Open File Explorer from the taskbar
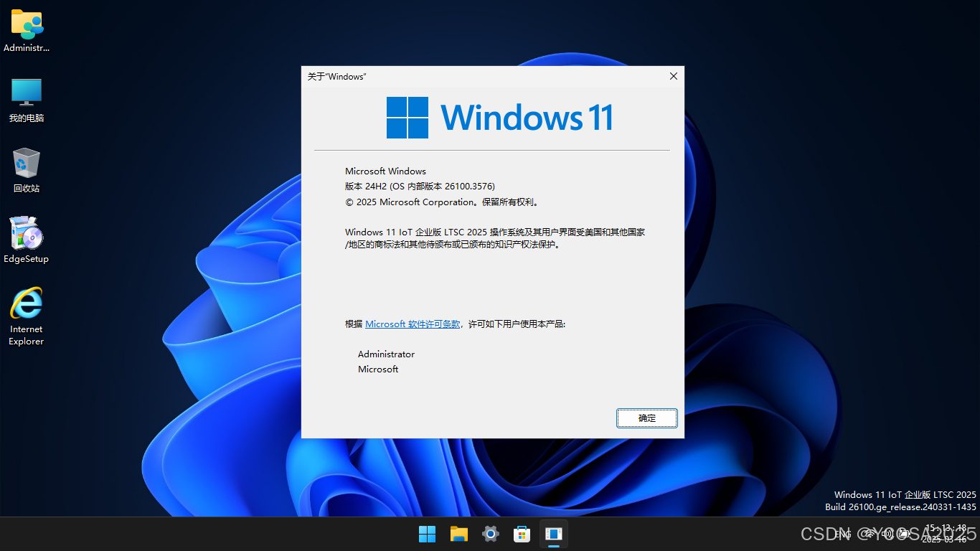 coord(459,534)
